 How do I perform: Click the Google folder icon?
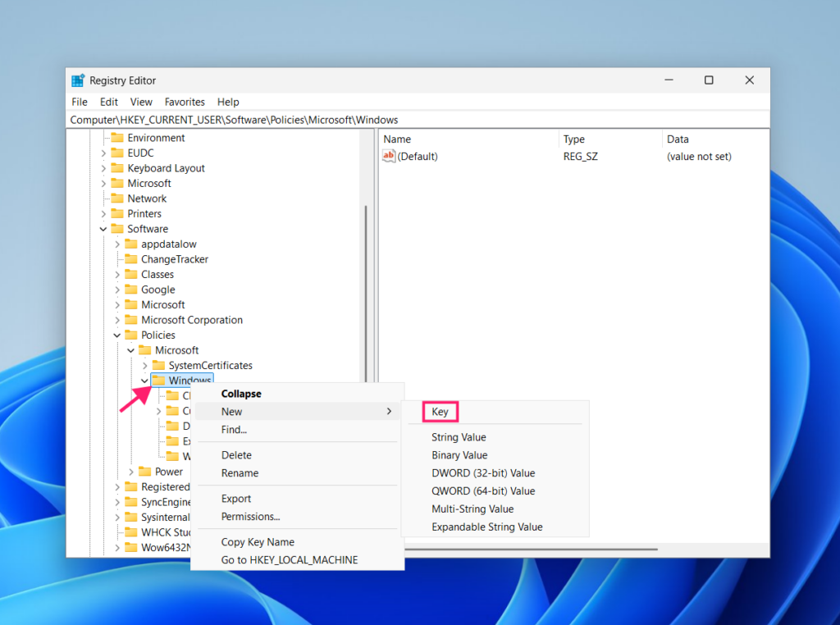131,290
